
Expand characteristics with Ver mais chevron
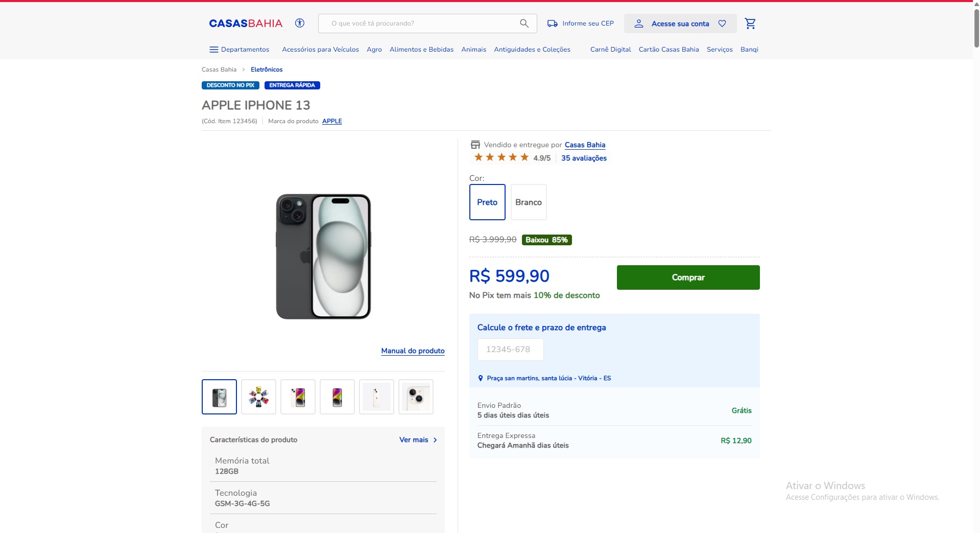click(x=435, y=440)
